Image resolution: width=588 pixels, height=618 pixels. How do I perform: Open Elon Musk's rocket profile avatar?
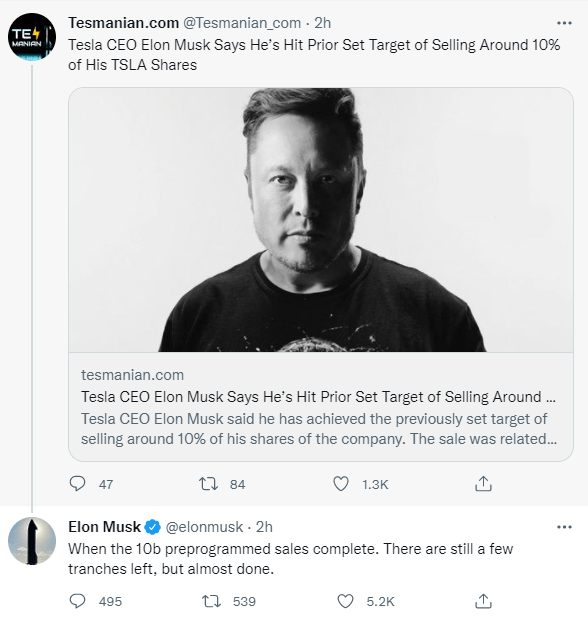click(32, 541)
